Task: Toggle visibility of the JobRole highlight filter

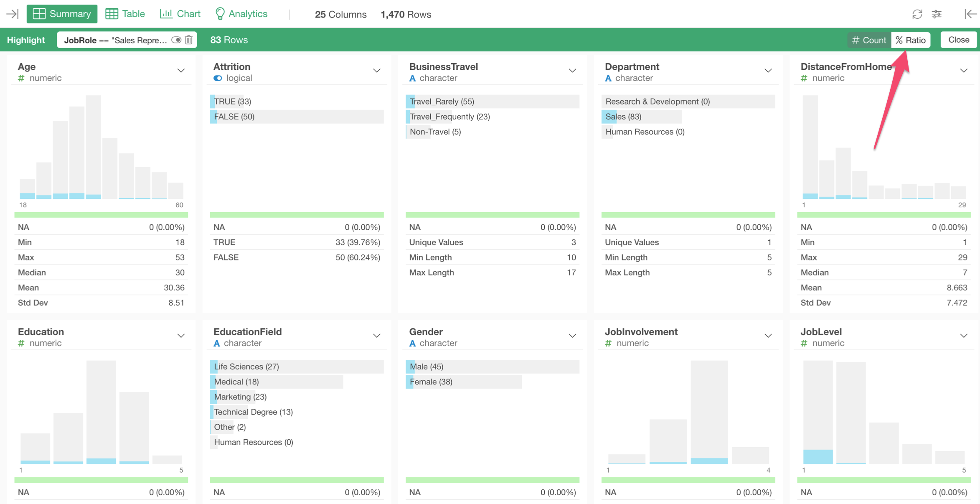Action: [176, 40]
